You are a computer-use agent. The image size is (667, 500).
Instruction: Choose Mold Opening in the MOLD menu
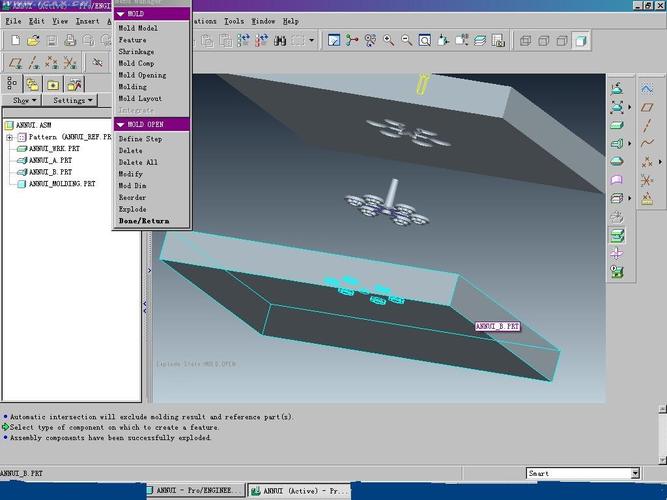142,75
